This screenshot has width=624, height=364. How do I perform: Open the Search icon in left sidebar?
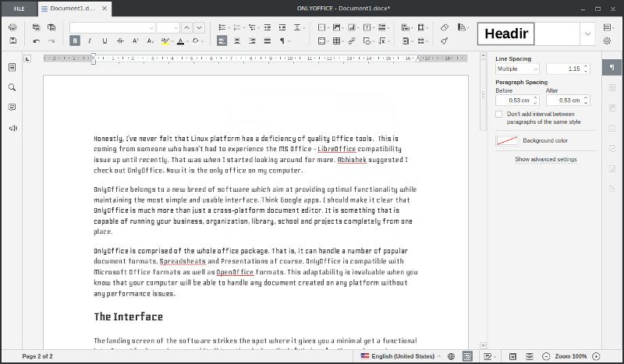click(x=12, y=87)
